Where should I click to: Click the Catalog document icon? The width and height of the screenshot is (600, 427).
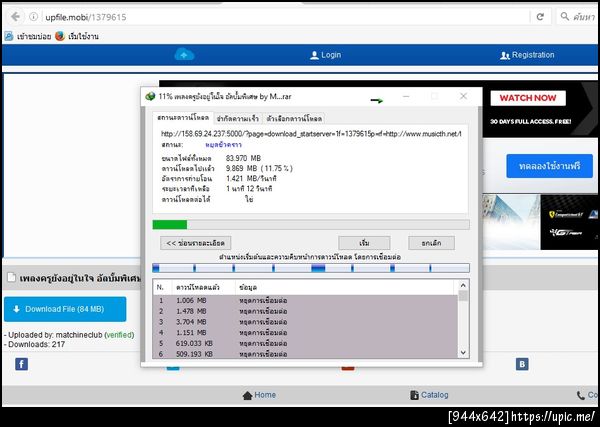[414, 395]
